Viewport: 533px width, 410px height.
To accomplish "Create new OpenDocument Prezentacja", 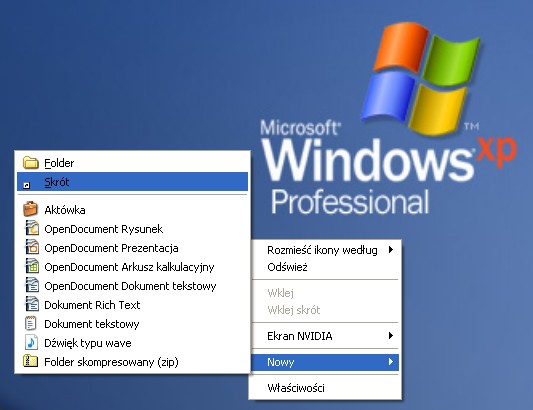I will coord(132,248).
